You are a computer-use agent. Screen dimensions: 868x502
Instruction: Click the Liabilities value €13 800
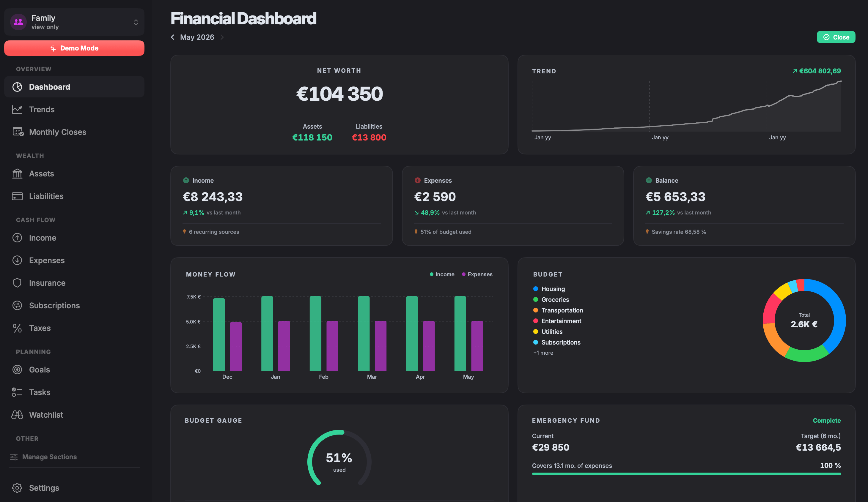pyautogui.click(x=369, y=137)
